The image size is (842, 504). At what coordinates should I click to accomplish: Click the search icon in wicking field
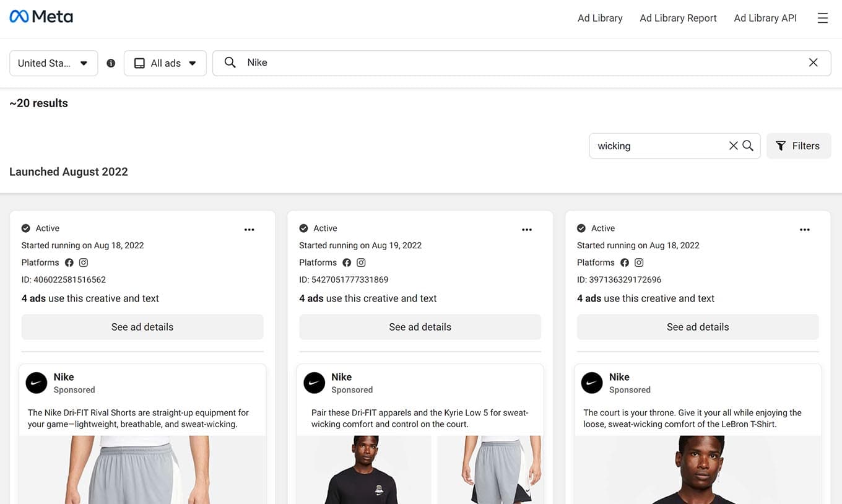[748, 146]
